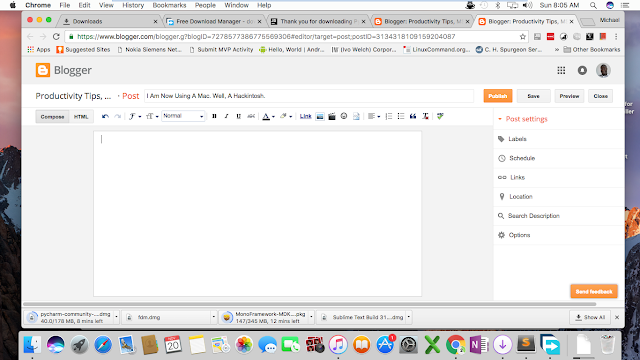Open the Normal paragraph style dropdown
The width and height of the screenshot is (640, 360).
[183, 116]
